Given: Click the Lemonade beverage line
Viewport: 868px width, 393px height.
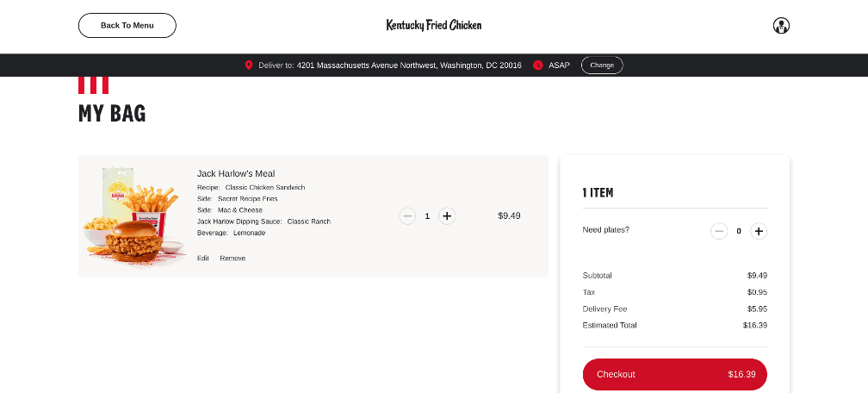Looking at the screenshot, I should pyautogui.click(x=232, y=233).
